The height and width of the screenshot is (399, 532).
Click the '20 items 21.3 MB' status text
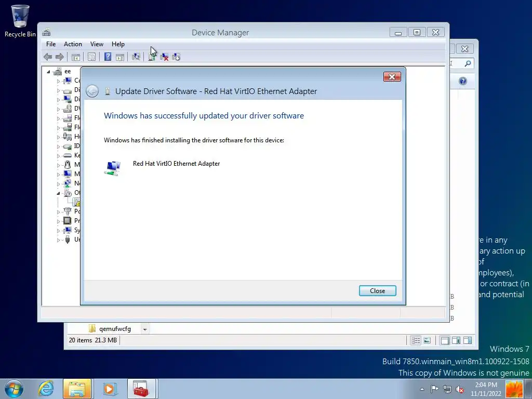point(92,340)
